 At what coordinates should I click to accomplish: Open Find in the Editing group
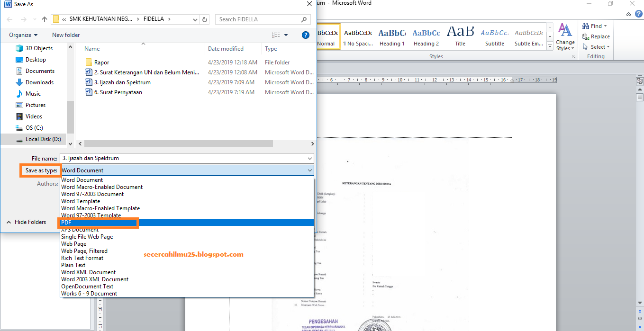[595, 26]
